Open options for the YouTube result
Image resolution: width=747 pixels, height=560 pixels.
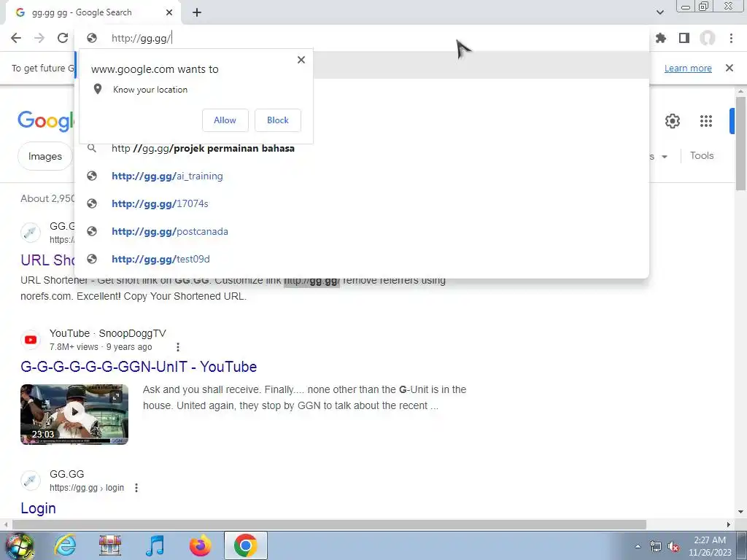tap(178, 347)
